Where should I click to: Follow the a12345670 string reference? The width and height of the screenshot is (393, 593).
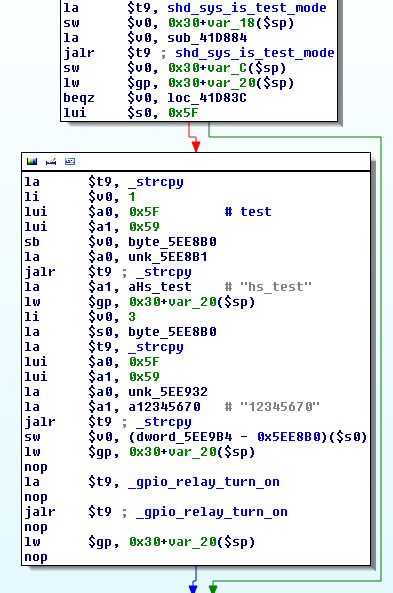(x=165, y=407)
